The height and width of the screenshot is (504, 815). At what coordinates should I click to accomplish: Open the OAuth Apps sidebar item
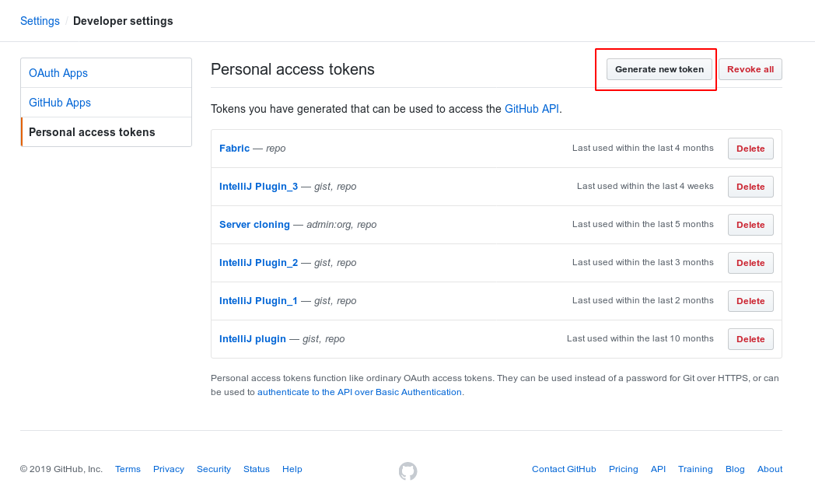[58, 73]
